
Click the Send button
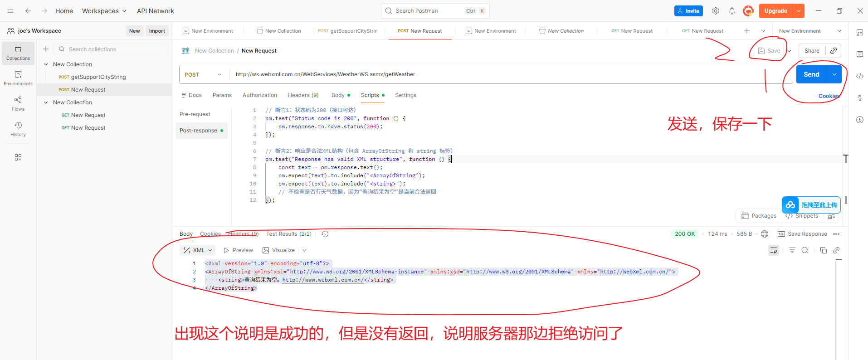pos(812,74)
